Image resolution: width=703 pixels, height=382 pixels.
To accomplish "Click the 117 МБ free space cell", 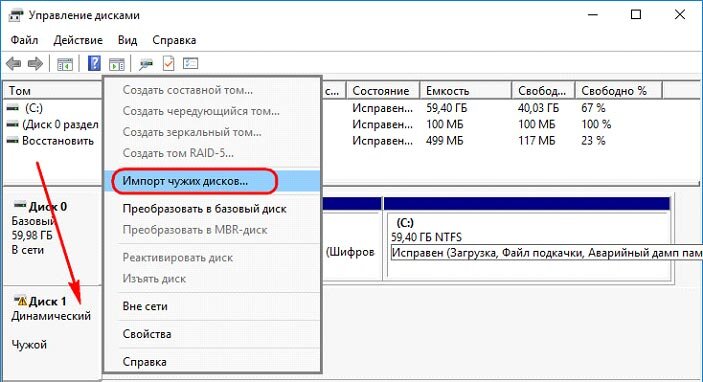I will tap(536, 141).
